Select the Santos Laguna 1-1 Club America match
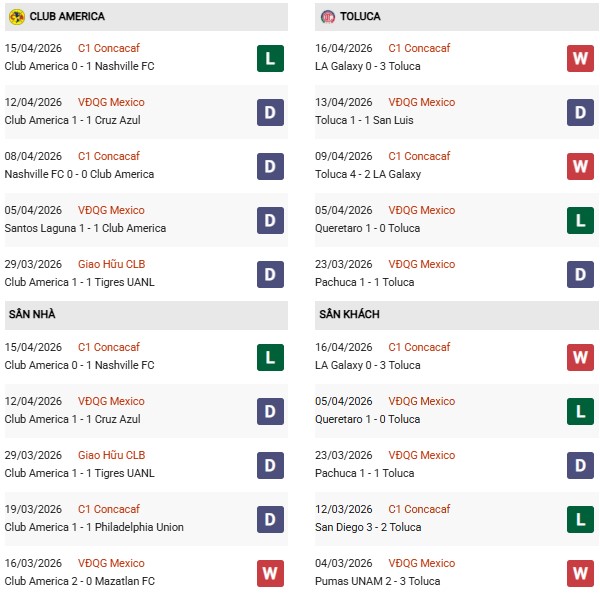Viewport: 600px width, 593px height. (x=85, y=228)
